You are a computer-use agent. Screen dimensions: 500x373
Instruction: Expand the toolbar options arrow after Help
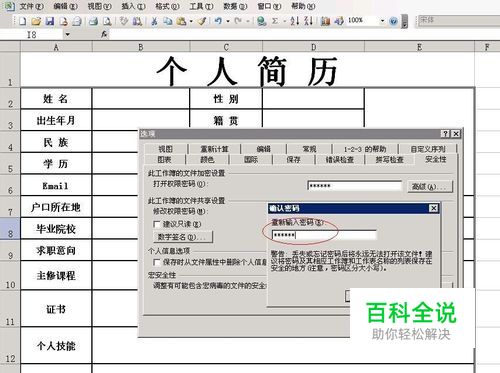click(404, 21)
